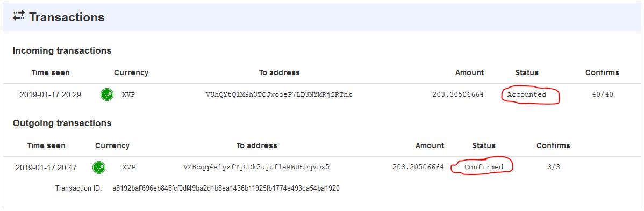Click the transaction ID hash a8192baff696...
Image resolution: width=644 pixels, height=211 pixels.
point(226,188)
